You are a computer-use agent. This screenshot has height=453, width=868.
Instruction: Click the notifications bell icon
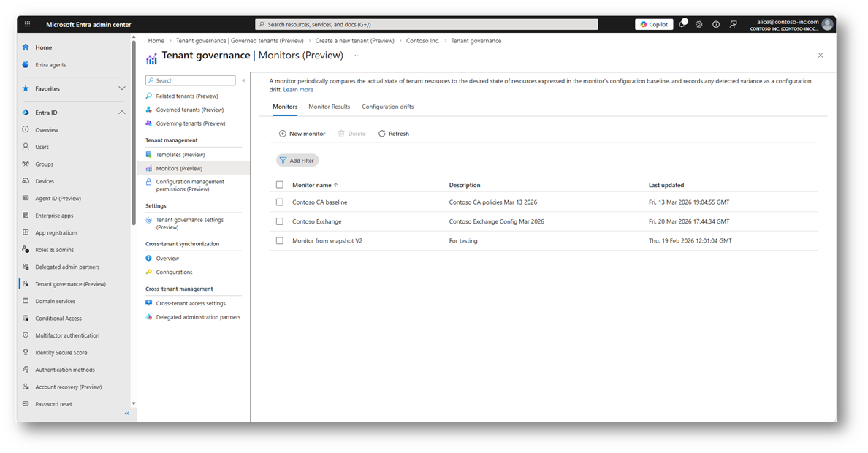(x=682, y=24)
